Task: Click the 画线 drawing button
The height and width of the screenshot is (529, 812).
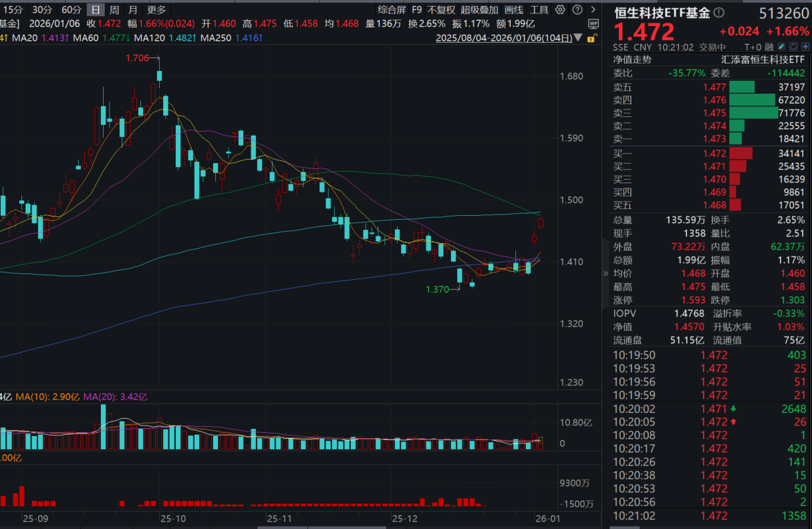Action: [x=513, y=10]
